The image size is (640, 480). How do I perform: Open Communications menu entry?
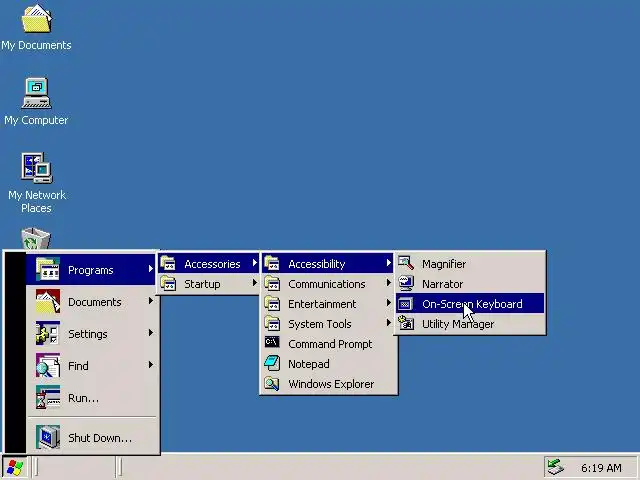(x=328, y=284)
